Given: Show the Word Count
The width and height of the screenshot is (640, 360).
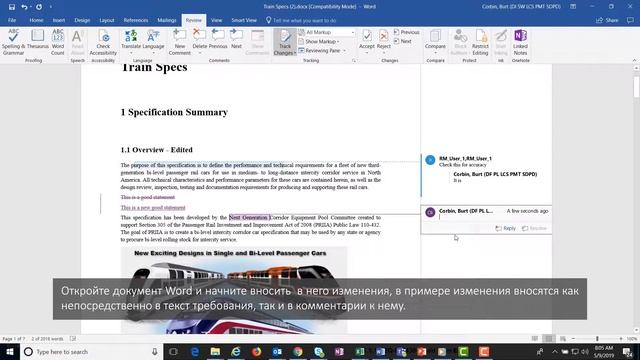Looking at the screenshot, I should pyautogui.click(x=58, y=42).
